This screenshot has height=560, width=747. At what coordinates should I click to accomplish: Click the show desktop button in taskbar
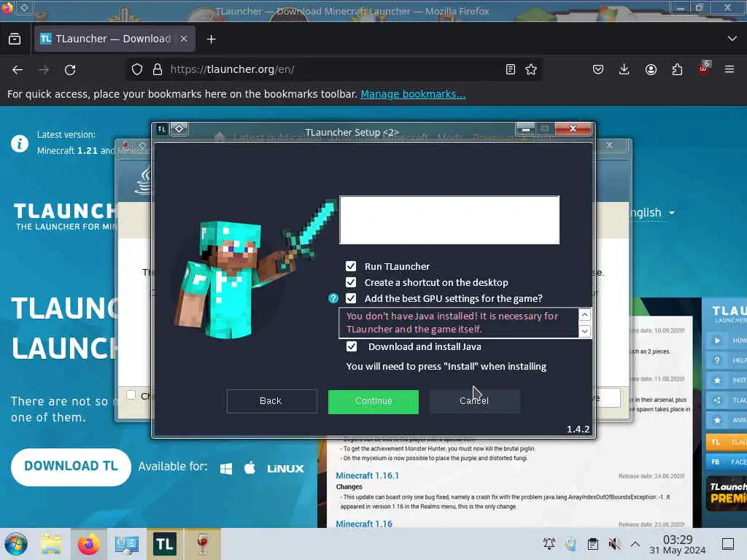728,544
